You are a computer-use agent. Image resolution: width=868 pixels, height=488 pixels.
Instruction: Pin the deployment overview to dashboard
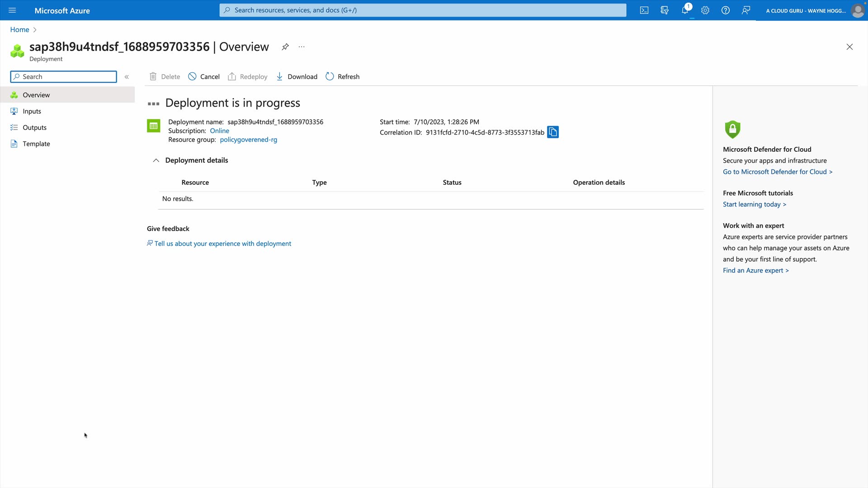click(x=285, y=47)
